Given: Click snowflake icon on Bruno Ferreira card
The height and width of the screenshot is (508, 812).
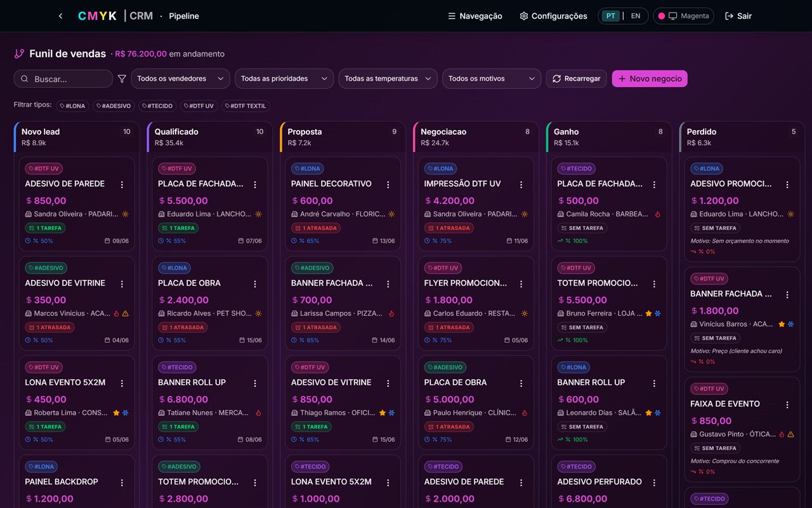Looking at the screenshot, I should coord(658,314).
